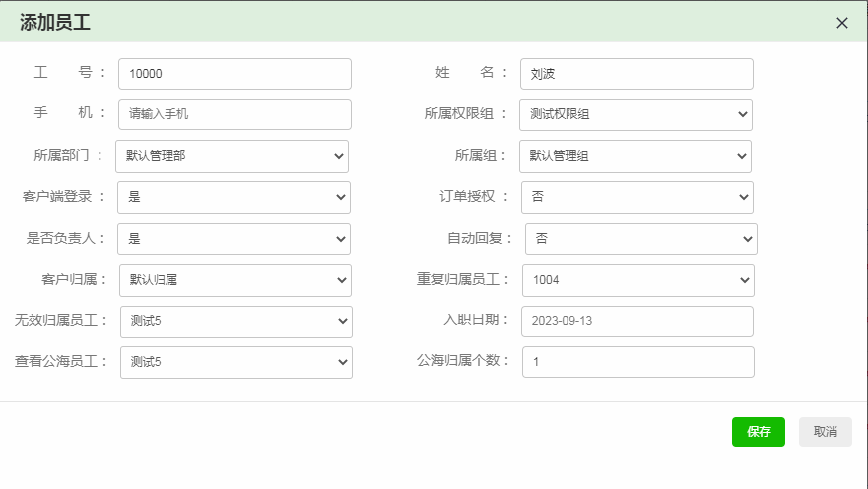This screenshot has width=868, height=489.
Task: Focus the 手机 phone number field
Action: tap(234, 114)
